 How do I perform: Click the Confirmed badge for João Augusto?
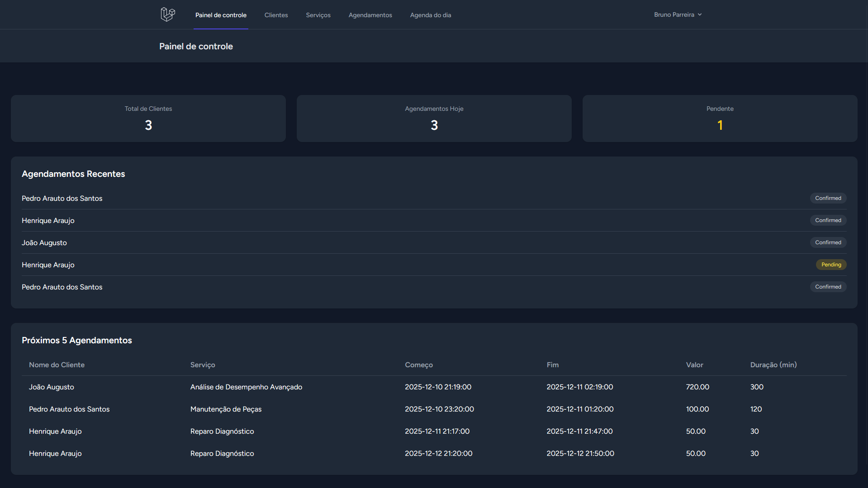[x=828, y=242]
